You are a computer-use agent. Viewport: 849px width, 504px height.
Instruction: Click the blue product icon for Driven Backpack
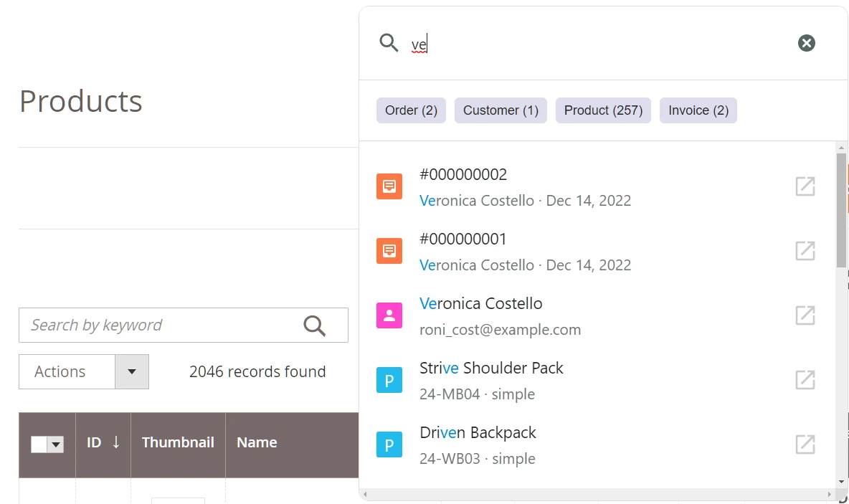click(389, 444)
